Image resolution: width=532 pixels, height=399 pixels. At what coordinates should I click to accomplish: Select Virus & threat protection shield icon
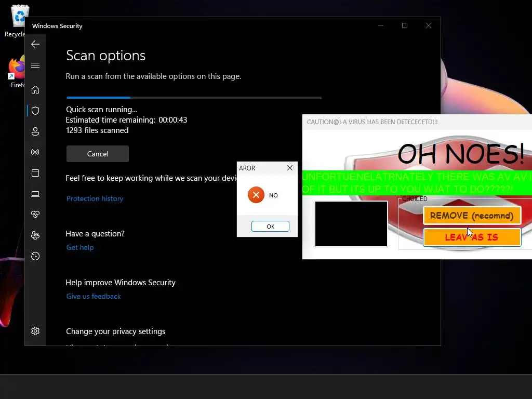(35, 111)
